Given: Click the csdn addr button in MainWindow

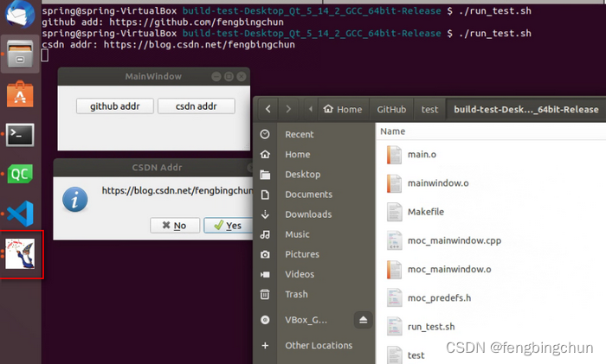Looking at the screenshot, I should click(197, 106).
